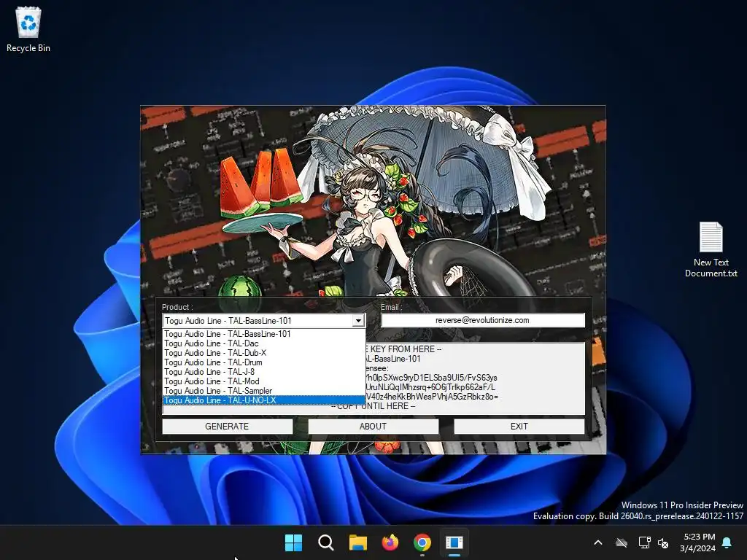Open taskbar Search
This screenshot has width=747, height=560.
(326, 542)
